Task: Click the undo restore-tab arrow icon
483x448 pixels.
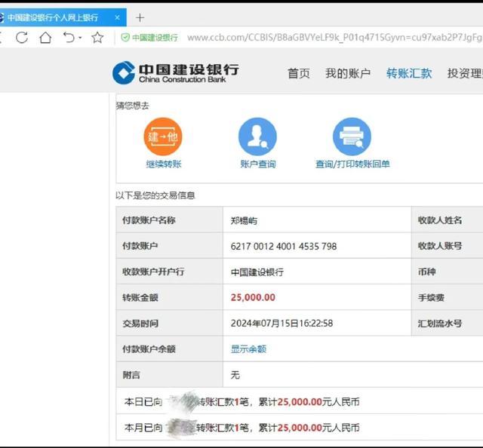Action: [69, 37]
